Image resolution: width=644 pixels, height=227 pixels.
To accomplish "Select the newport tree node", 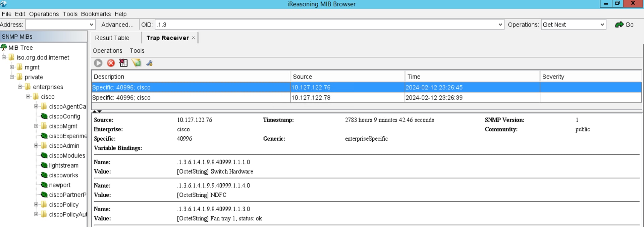I will [60, 185].
